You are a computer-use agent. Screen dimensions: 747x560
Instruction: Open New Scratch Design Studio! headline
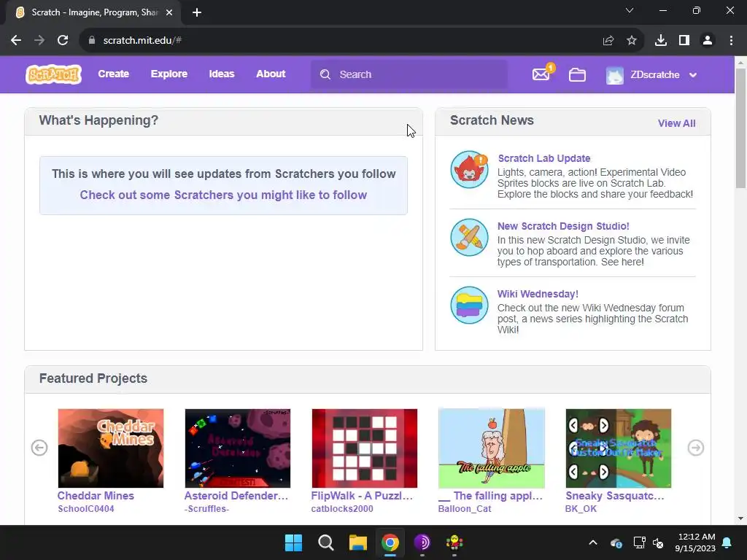[x=563, y=226]
